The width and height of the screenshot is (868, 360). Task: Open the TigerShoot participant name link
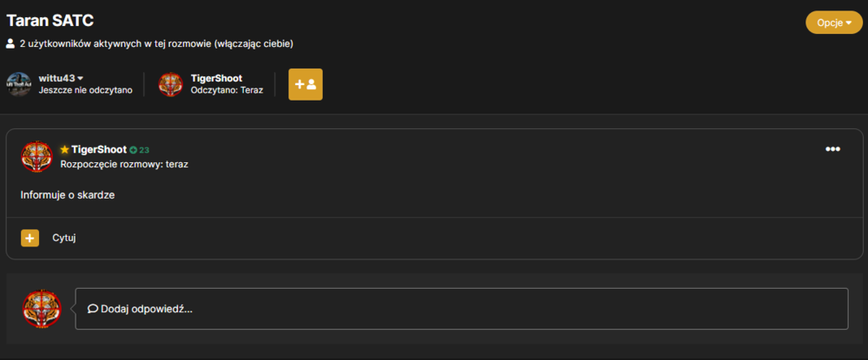[x=216, y=78]
